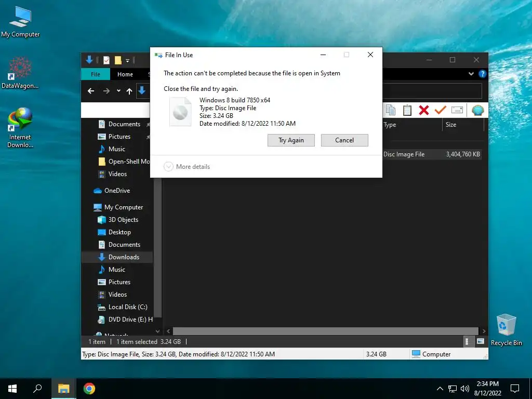Open notification center on taskbar
Screen dimensions: 532x399
click(515, 389)
